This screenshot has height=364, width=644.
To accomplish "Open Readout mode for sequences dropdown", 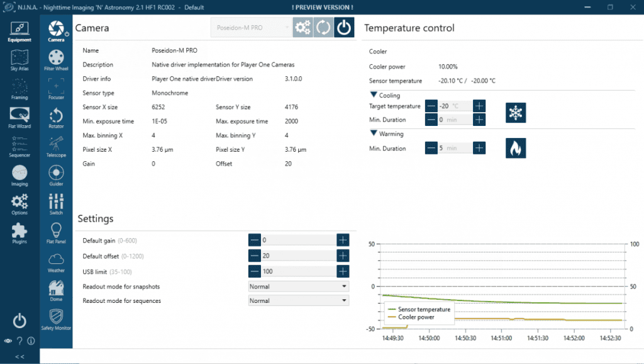I will click(x=299, y=301).
